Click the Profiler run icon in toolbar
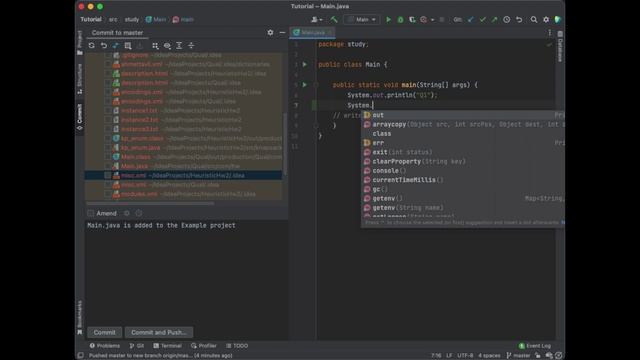Viewport: 640px width, 360px height. (424, 19)
